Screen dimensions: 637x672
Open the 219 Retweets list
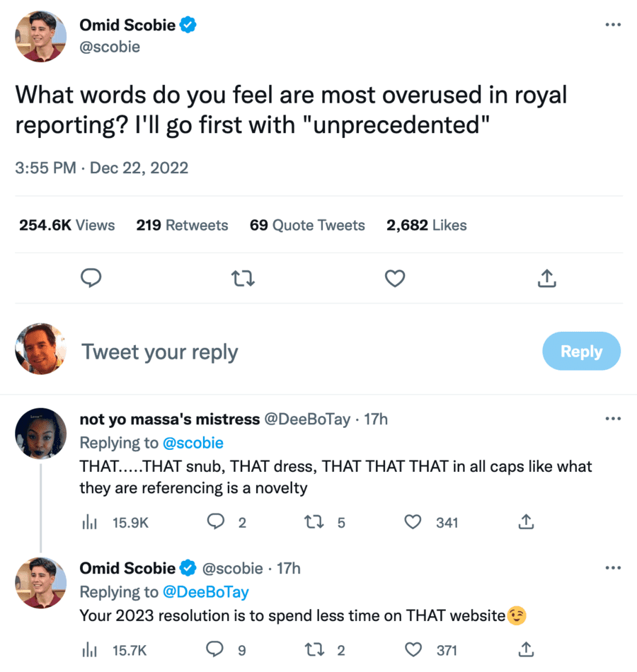(182, 225)
